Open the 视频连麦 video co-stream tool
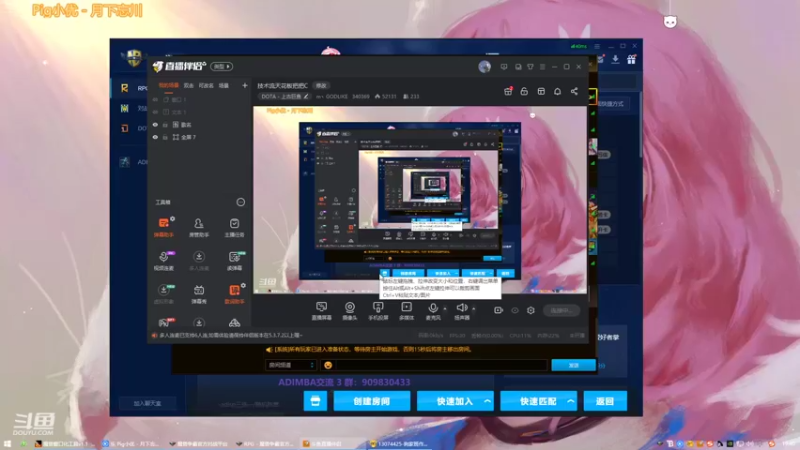This screenshot has width=800, height=450. click(x=164, y=260)
